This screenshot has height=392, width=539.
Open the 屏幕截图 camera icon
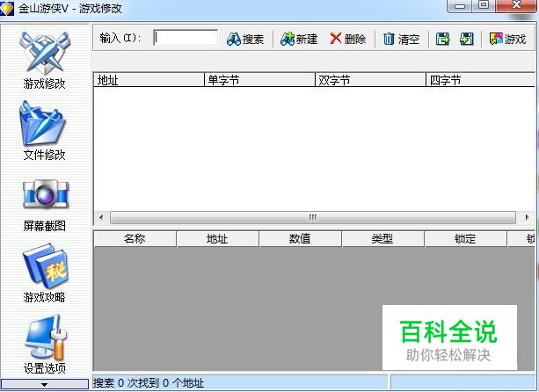point(46,194)
